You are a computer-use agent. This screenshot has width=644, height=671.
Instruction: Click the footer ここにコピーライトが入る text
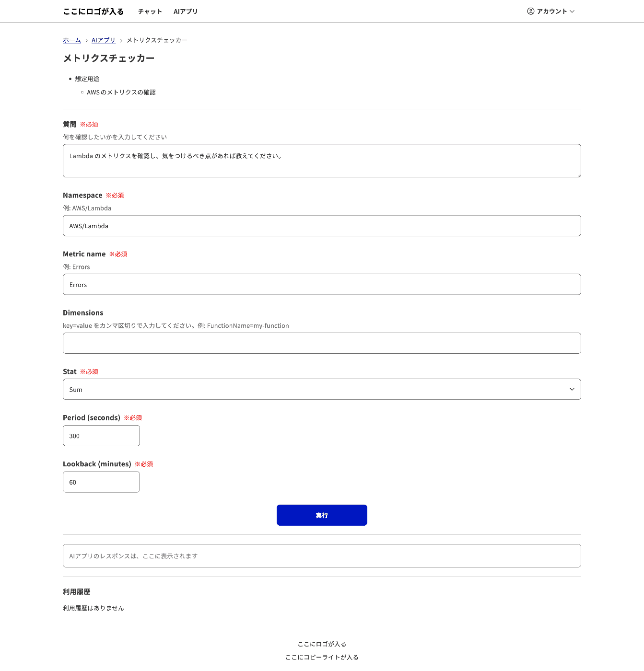322,657
